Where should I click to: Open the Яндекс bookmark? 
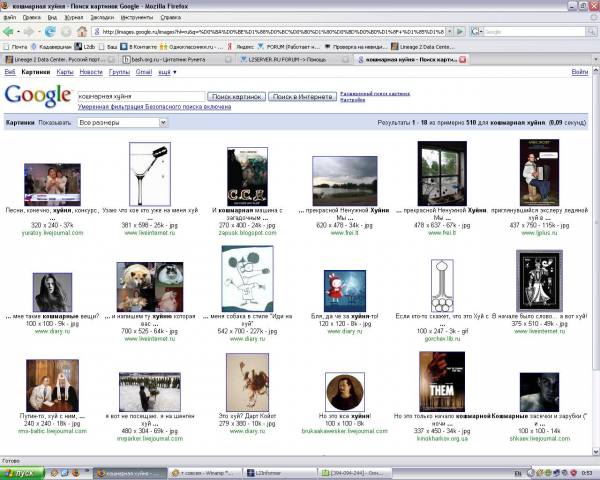click(x=240, y=47)
